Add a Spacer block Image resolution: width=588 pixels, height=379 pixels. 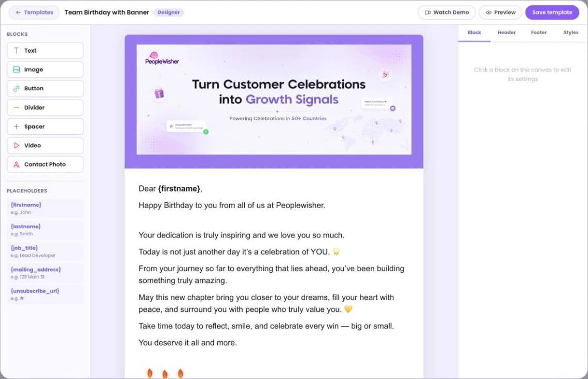45,127
